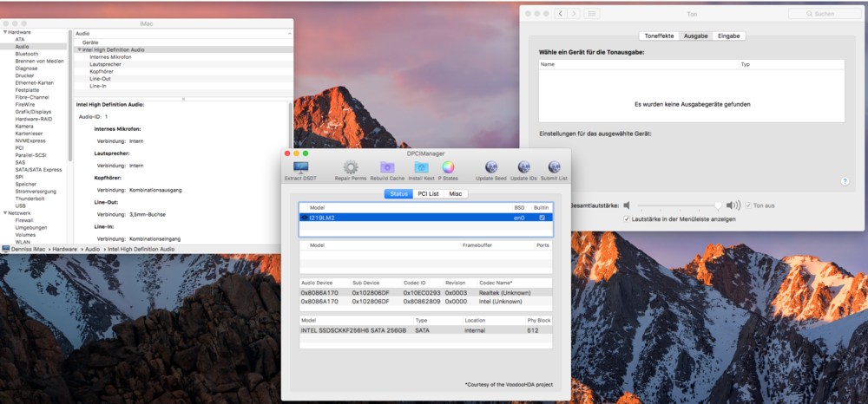Click Rebuild Cache folder icon
This screenshot has height=404, width=868.
[387, 167]
